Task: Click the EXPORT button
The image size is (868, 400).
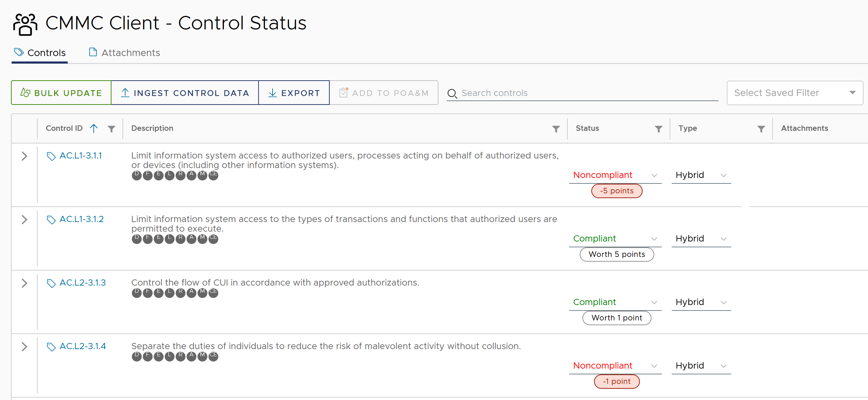Action: [294, 93]
